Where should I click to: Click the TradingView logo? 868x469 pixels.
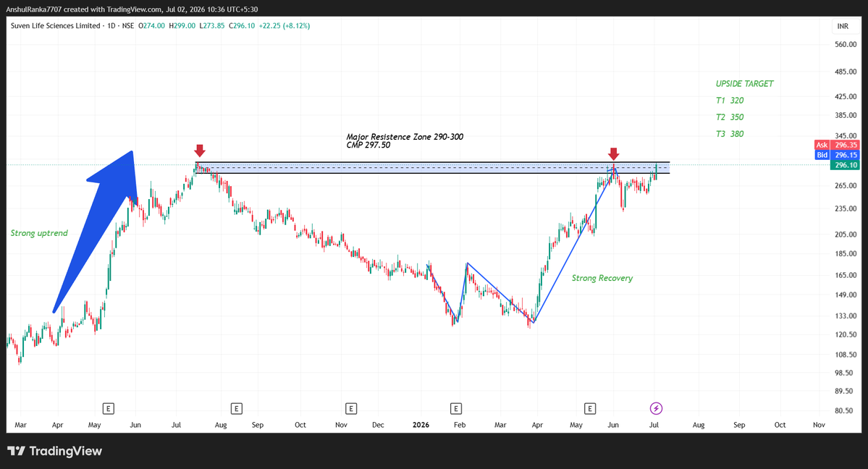tap(55, 451)
